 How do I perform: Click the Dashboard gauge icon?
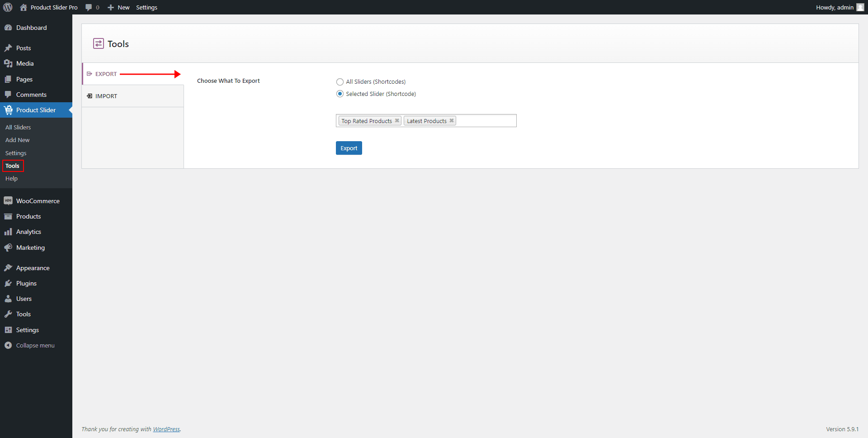[8, 28]
